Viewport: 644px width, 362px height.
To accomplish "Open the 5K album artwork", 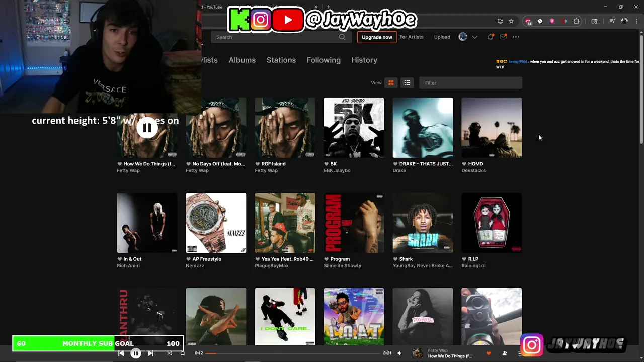I will tap(354, 128).
